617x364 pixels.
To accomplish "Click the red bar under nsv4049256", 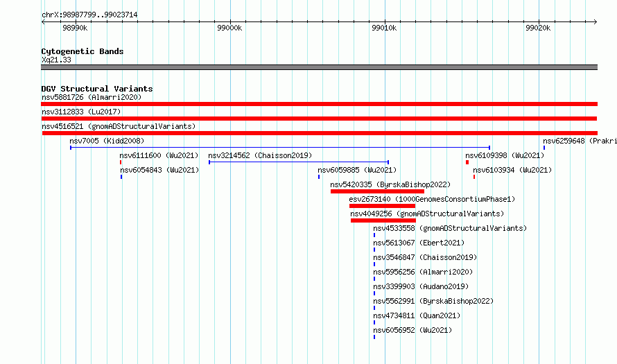I will click(383, 220).
